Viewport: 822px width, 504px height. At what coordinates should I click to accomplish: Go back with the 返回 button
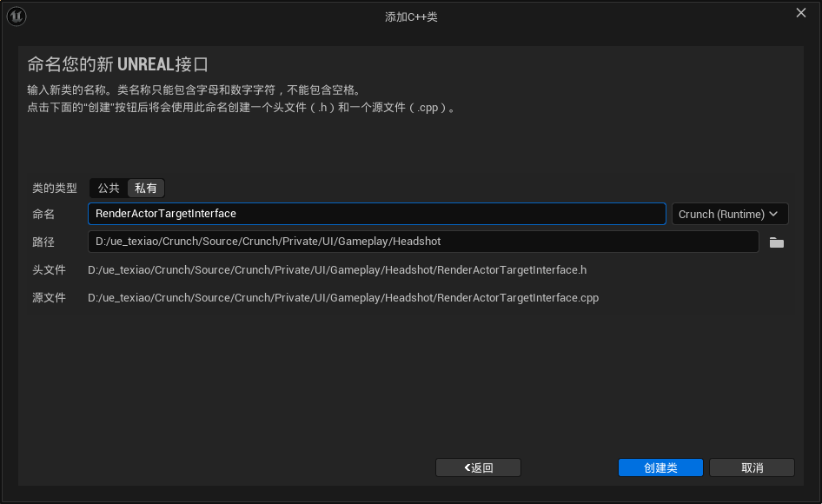478,468
